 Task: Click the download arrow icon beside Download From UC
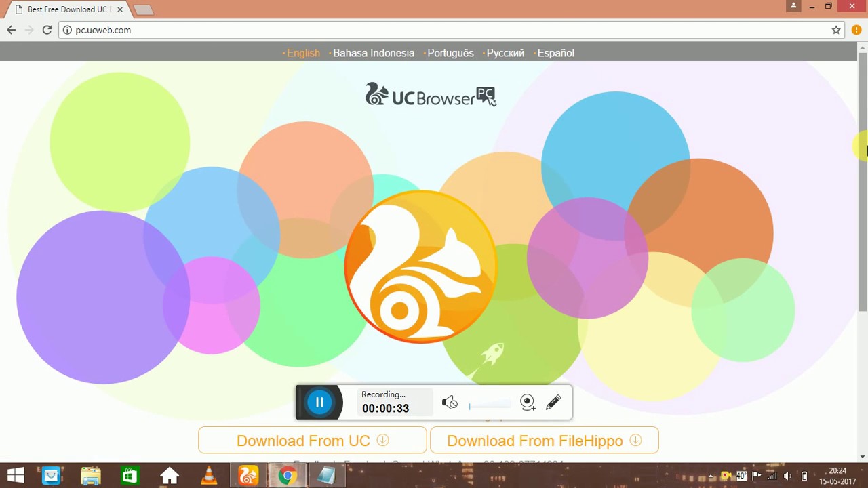(x=382, y=440)
